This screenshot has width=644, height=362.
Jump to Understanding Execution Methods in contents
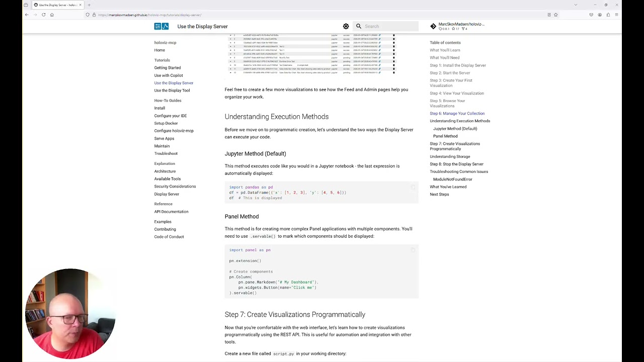460,121
